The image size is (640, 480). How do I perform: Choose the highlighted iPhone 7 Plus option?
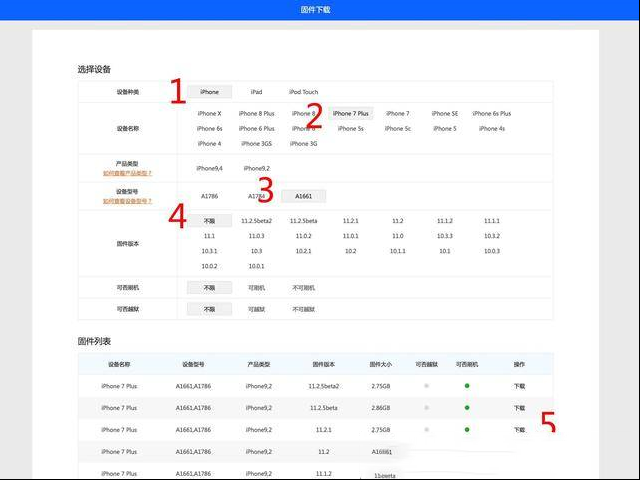click(x=351, y=113)
